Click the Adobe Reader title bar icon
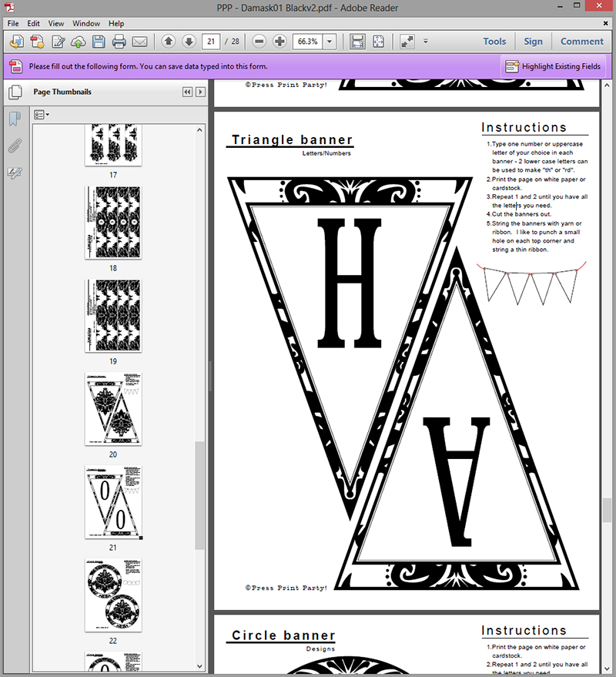This screenshot has height=677, width=616. [9, 8]
